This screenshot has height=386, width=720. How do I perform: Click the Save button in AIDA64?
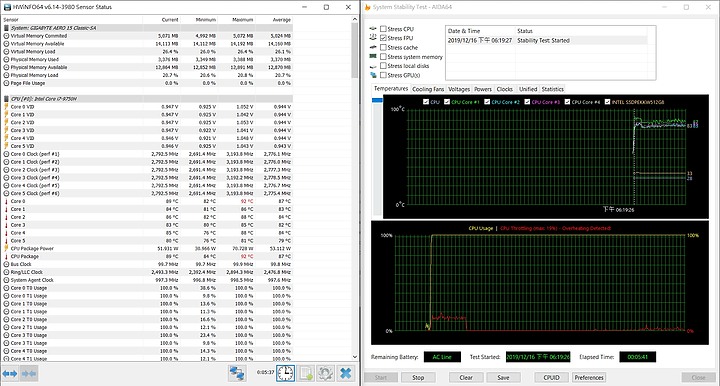[503, 377]
